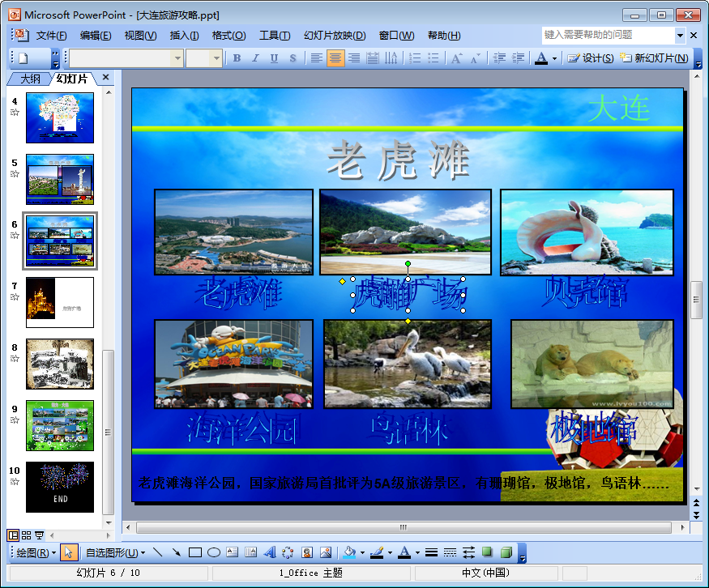Open the 窗口(W) menu
The height and width of the screenshot is (588, 709).
pyautogui.click(x=396, y=36)
